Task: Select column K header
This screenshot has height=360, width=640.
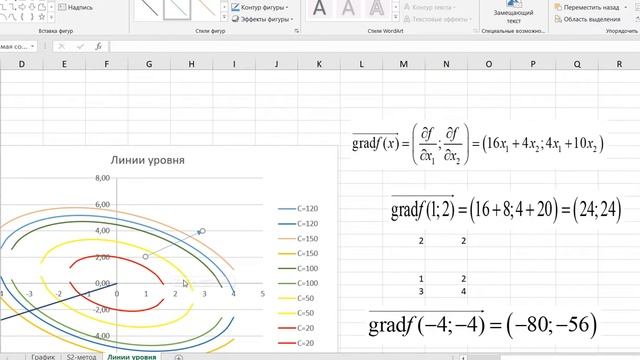Action: point(319,64)
